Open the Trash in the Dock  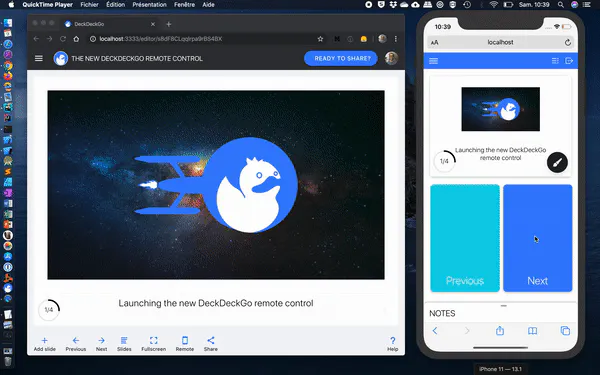click(8, 361)
